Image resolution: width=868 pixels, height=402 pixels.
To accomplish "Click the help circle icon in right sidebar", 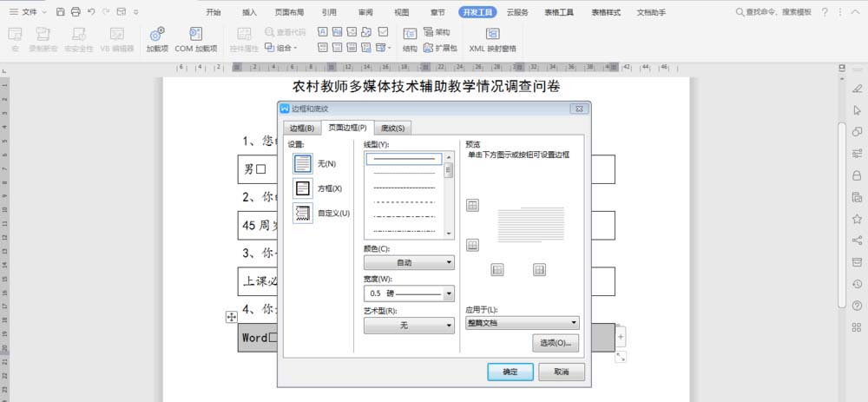I will pos(857,306).
